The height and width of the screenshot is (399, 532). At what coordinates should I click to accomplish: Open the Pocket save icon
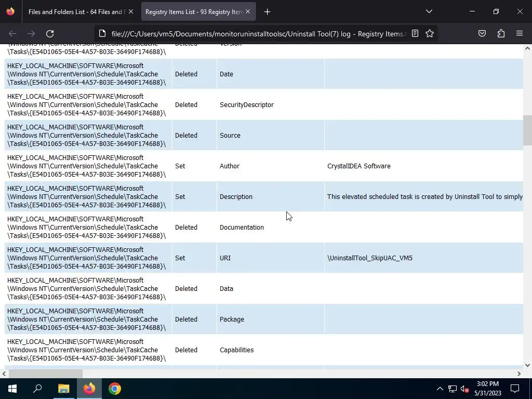(x=482, y=34)
